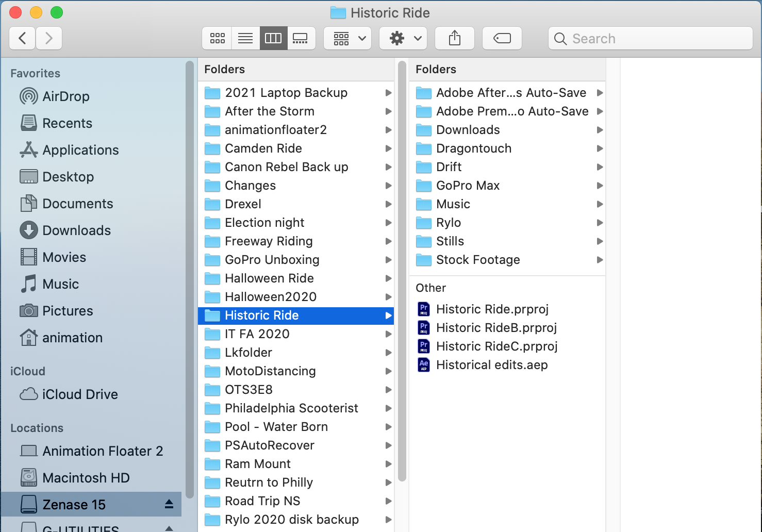Open the Group By dropdown
Screen dimensions: 762x532
347,39
